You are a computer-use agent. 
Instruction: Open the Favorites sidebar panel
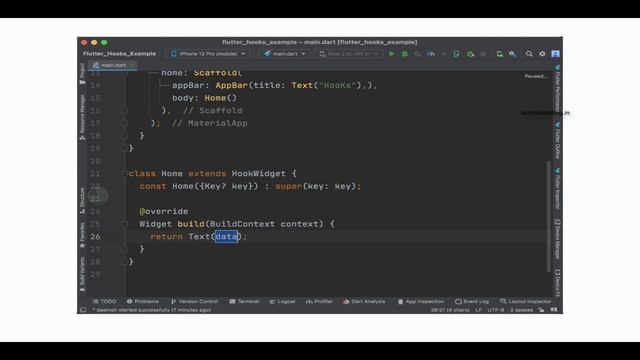tap(82, 235)
